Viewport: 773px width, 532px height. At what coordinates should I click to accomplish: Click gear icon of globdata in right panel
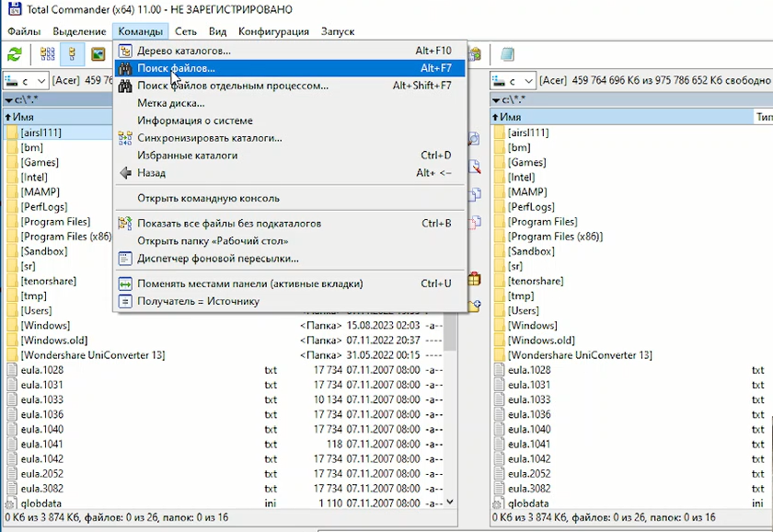(499, 503)
